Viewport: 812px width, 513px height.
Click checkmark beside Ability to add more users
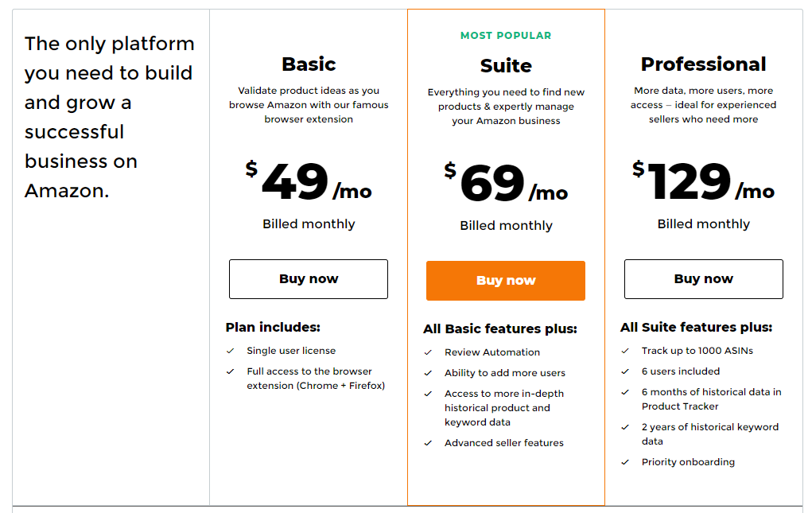pos(428,373)
